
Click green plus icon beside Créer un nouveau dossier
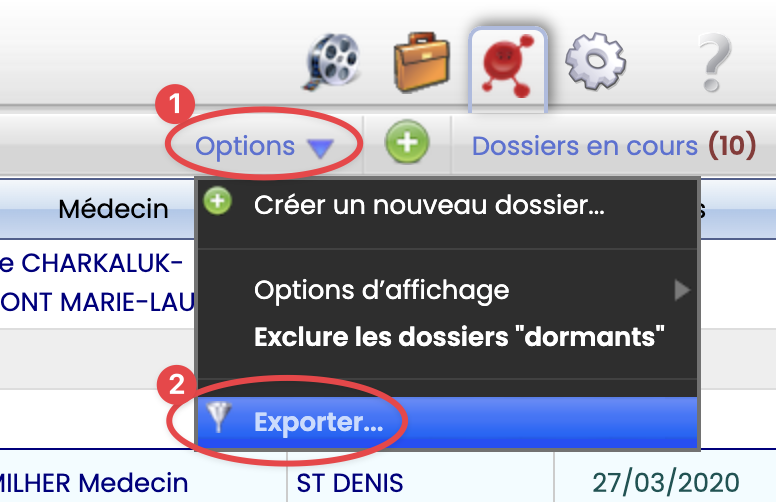(218, 201)
